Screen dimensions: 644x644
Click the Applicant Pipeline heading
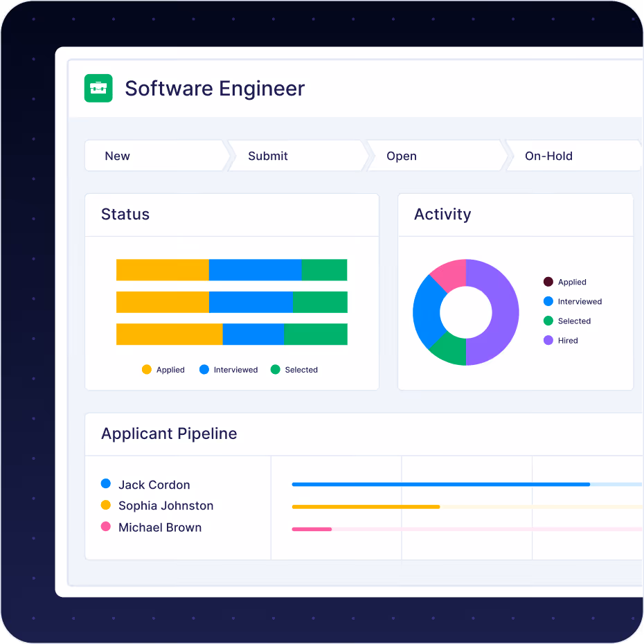click(169, 433)
